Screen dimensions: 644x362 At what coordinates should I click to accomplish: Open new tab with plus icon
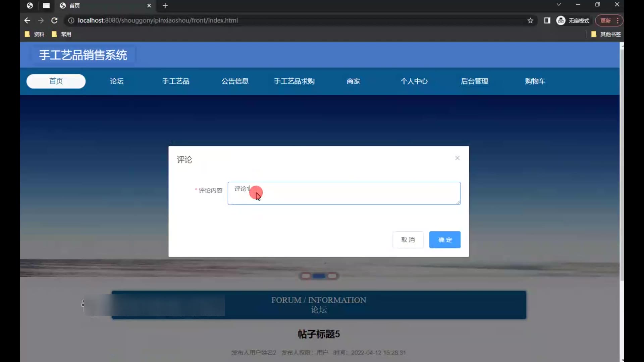click(x=165, y=6)
